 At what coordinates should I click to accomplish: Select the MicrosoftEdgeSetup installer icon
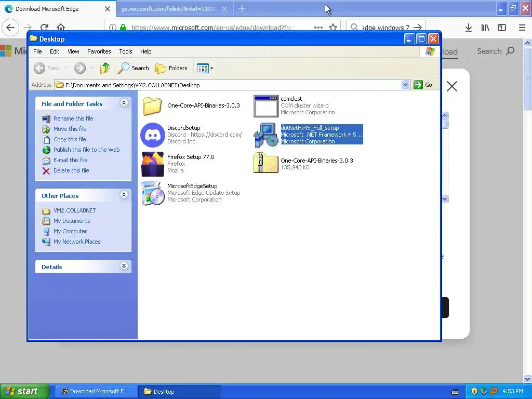point(152,193)
